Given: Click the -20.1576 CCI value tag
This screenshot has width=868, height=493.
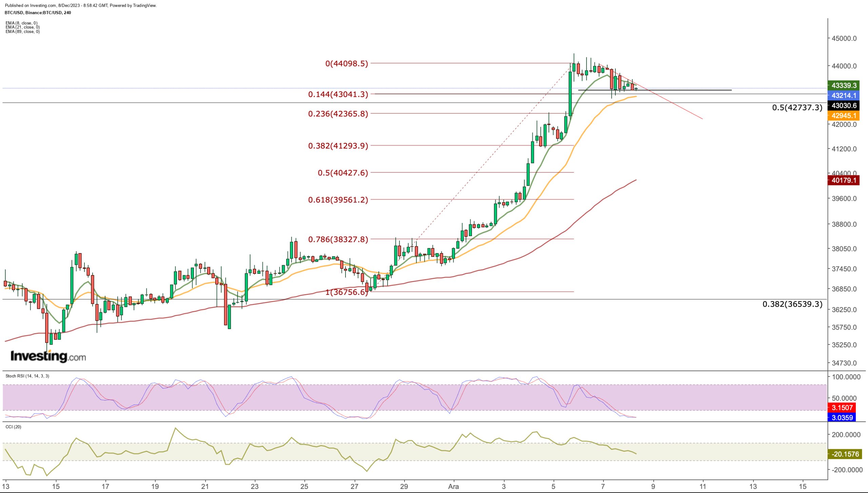Looking at the screenshot, I should [x=845, y=454].
